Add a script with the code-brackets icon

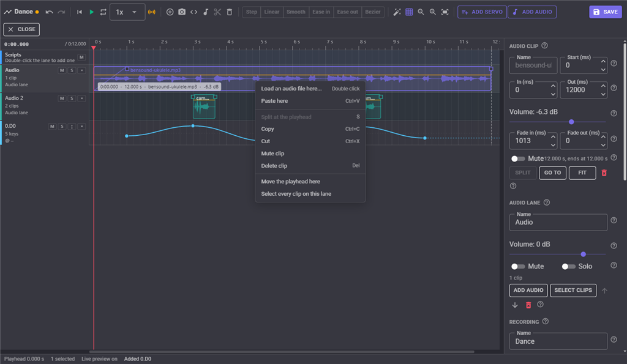pos(194,12)
